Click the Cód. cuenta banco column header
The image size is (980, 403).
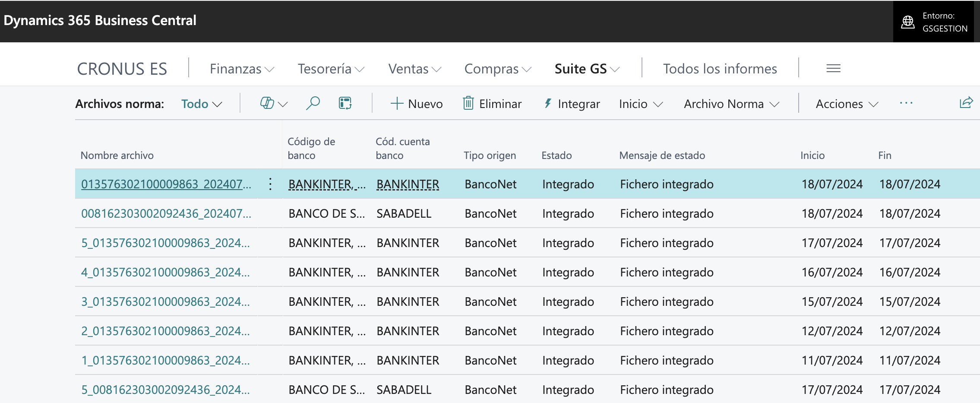tap(403, 148)
